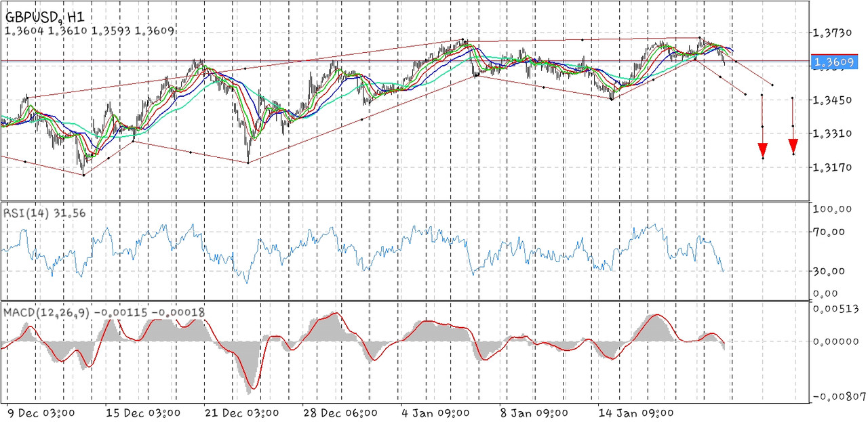Viewport: 868px width, 422px height.
Task: Click the 4 Jan 09:00 time label
Action: pos(435,413)
